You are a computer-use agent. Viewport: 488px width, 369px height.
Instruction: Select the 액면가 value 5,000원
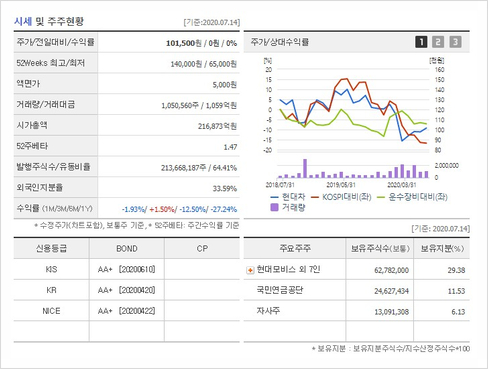[225, 85]
